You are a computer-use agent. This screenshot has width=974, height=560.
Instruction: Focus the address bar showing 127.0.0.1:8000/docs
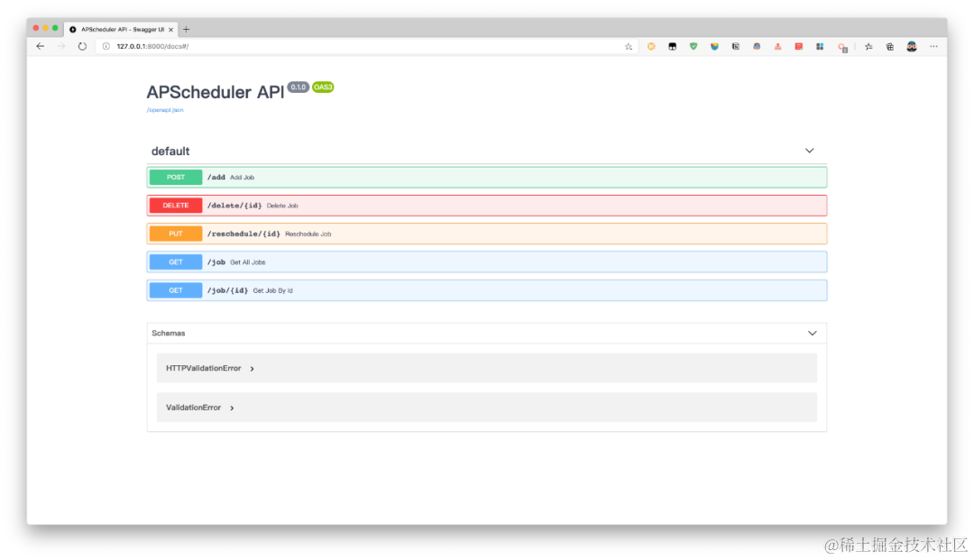tap(366, 47)
